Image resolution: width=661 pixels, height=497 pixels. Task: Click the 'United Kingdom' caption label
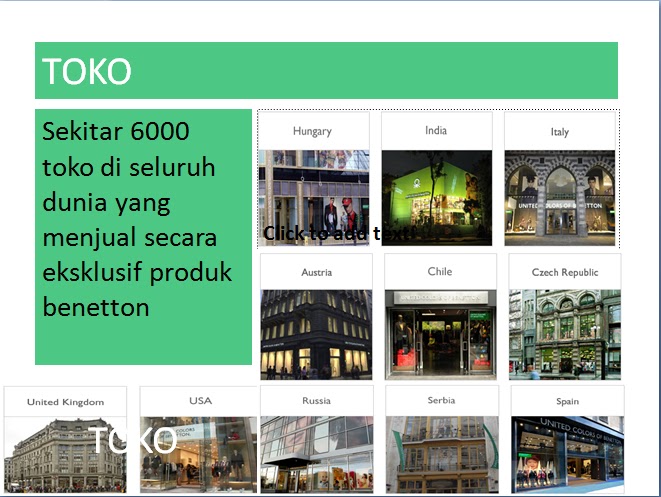pos(65,402)
